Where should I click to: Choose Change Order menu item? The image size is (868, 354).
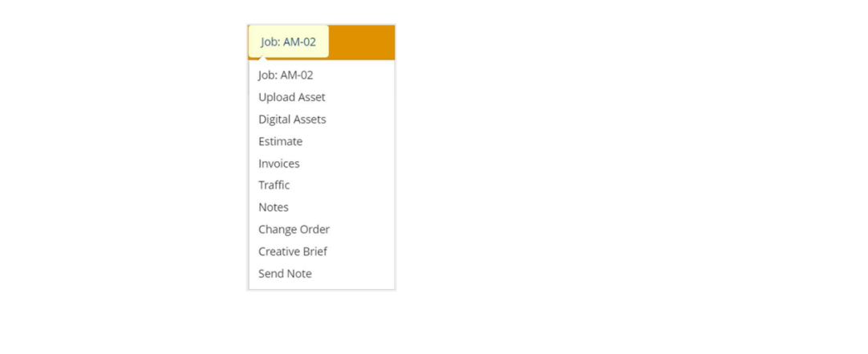click(294, 230)
